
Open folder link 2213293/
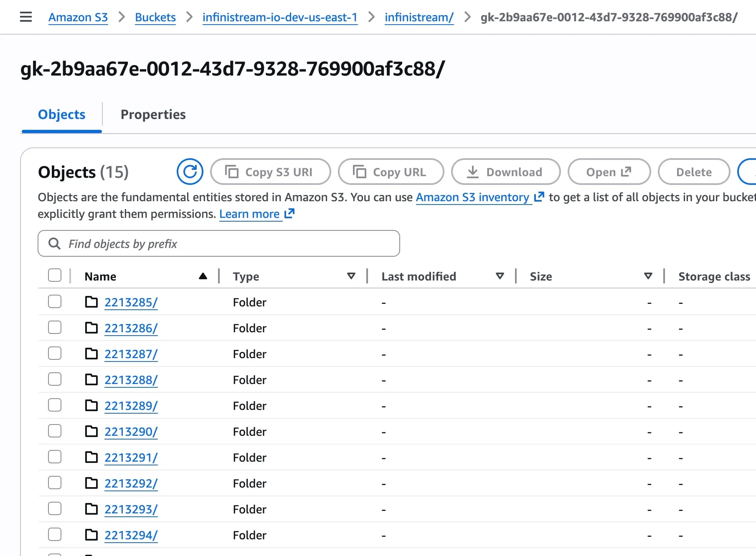pyautogui.click(x=131, y=509)
